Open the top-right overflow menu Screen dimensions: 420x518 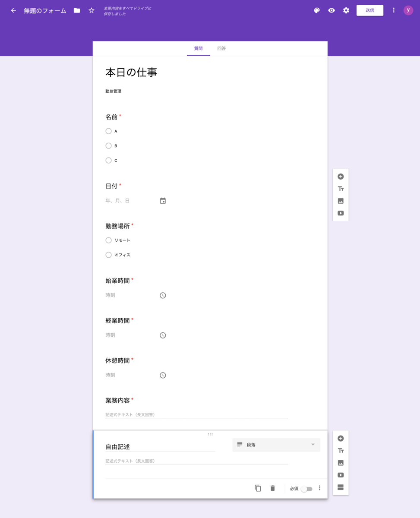393,10
